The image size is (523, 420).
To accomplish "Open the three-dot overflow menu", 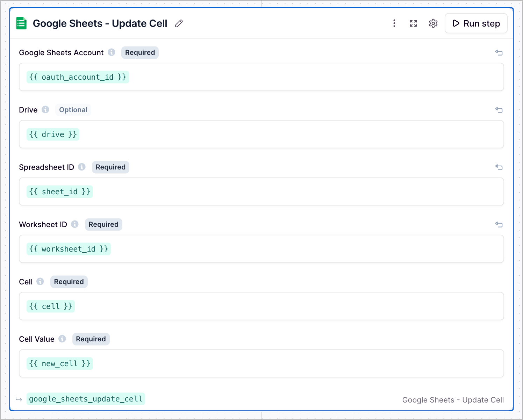I will click(x=394, y=23).
